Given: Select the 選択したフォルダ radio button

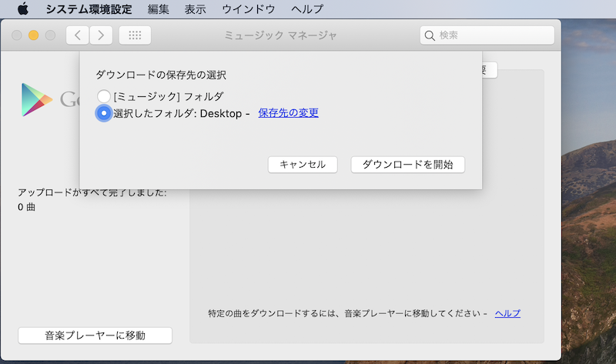Looking at the screenshot, I should (104, 113).
